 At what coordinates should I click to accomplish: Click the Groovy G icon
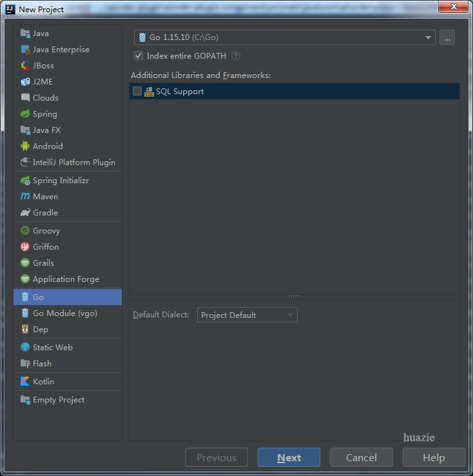coord(25,231)
